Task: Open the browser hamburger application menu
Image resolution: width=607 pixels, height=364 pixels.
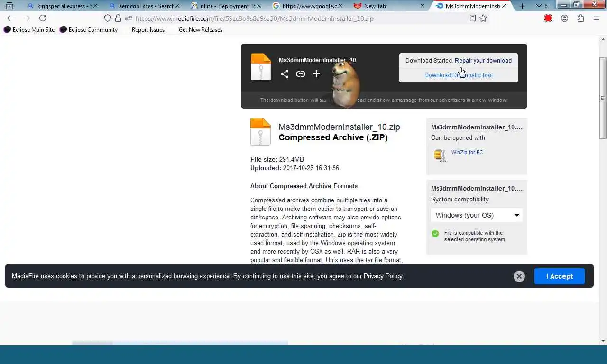Action: 597,18
